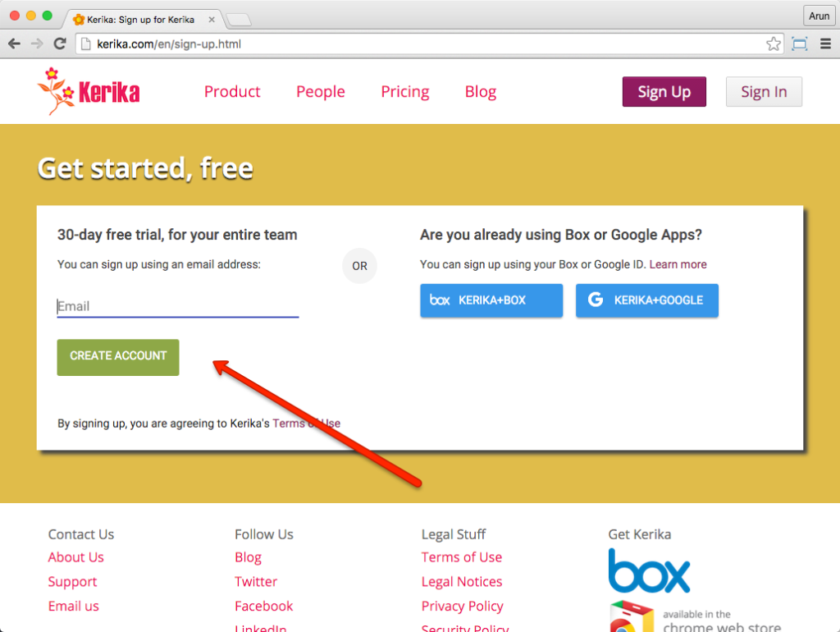Open About Us footer link

coord(75,557)
